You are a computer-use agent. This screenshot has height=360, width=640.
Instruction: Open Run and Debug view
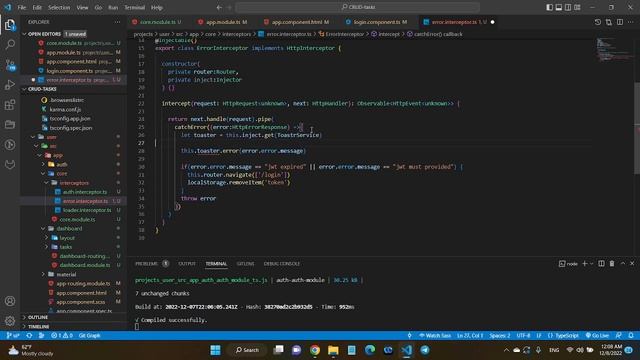[10, 85]
